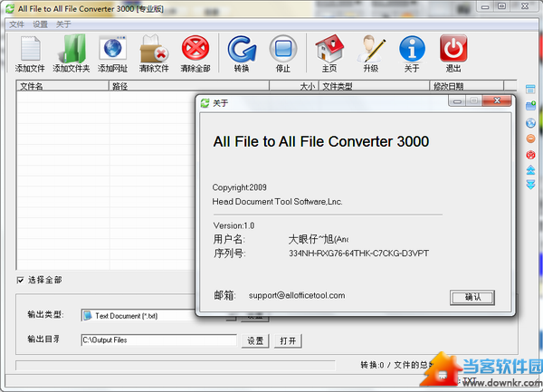Click the move down arrow in right sidebar

[530, 184]
